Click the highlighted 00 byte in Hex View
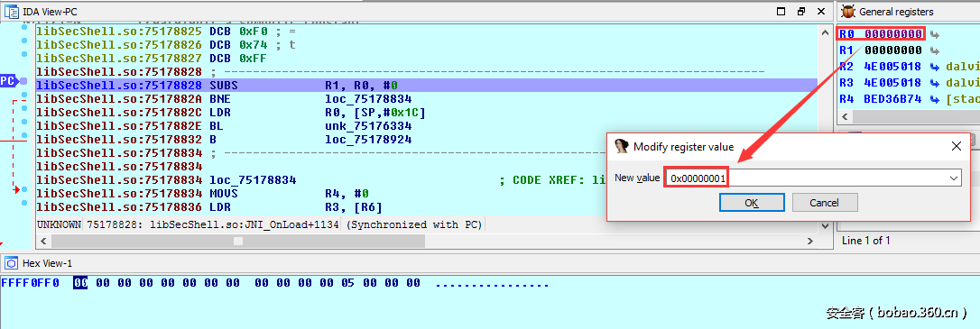 [x=80, y=283]
